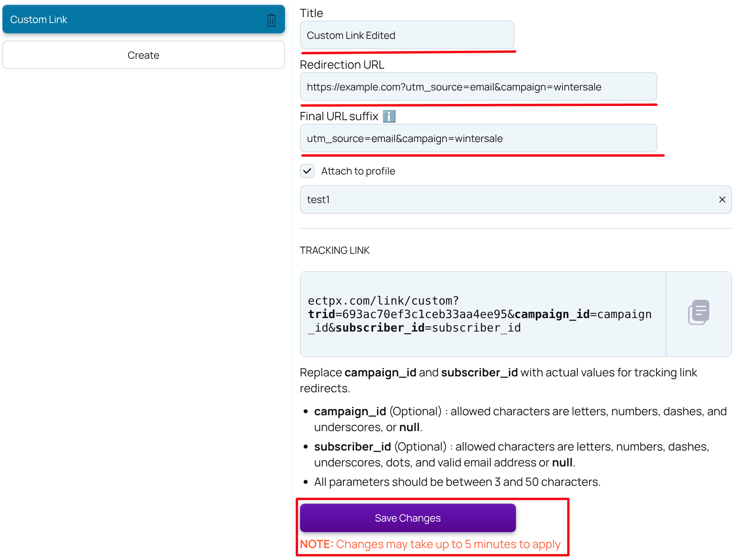Copy the tracking link using the copy icon
Viewport: 743px width, 560px height.
coord(698,313)
